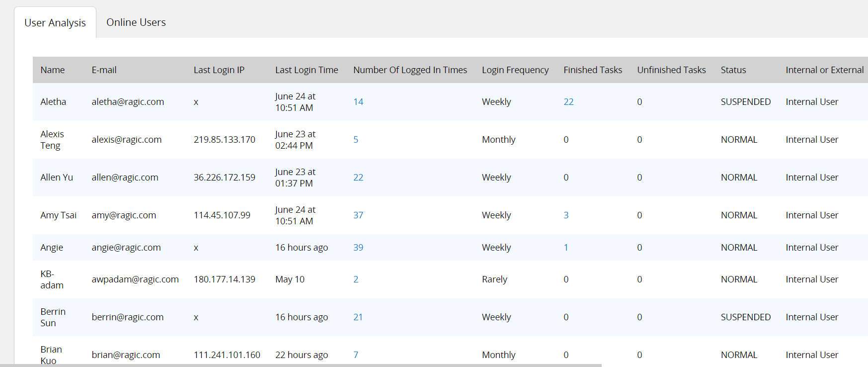Select KB-adam's Rarely login frequency

(494, 279)
